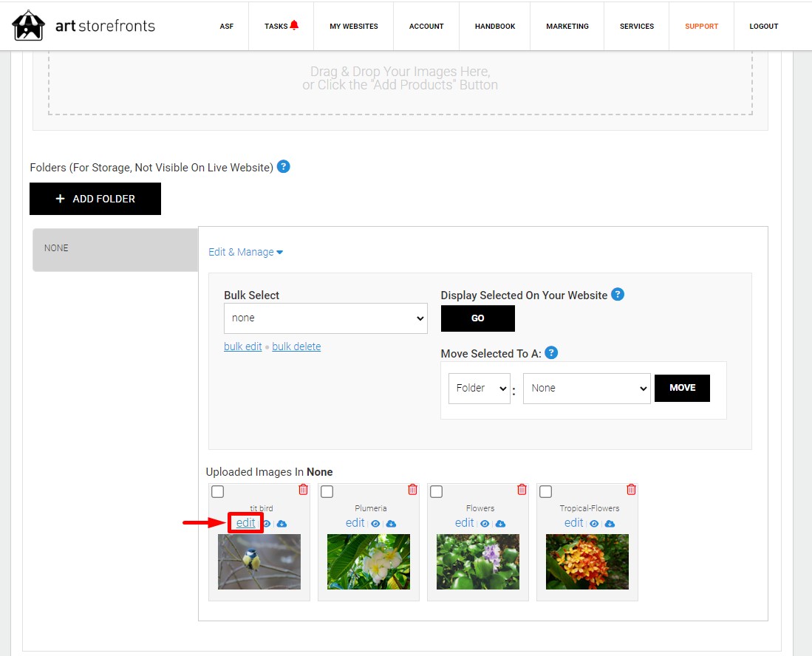This screenshot has width=812, height=656.
Task: Expand the Folder type dropdown
Action: coord(479,388)
